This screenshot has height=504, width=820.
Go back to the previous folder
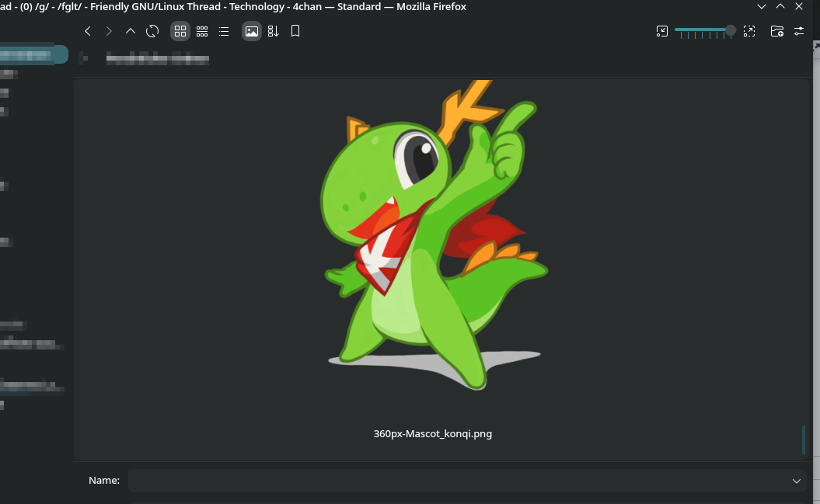tap(87, 31)
